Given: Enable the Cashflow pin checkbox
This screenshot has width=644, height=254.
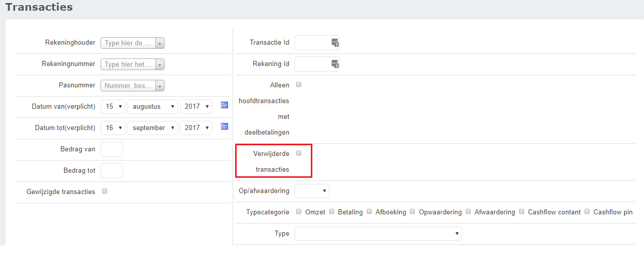Looking at the screenshot, I should 587,211.
